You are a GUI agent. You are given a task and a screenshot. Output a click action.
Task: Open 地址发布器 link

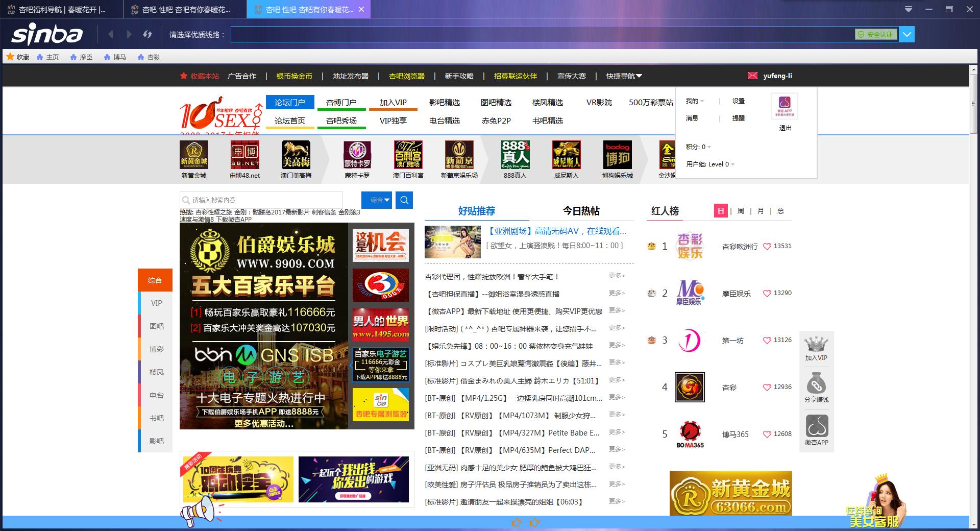[351, 76]
